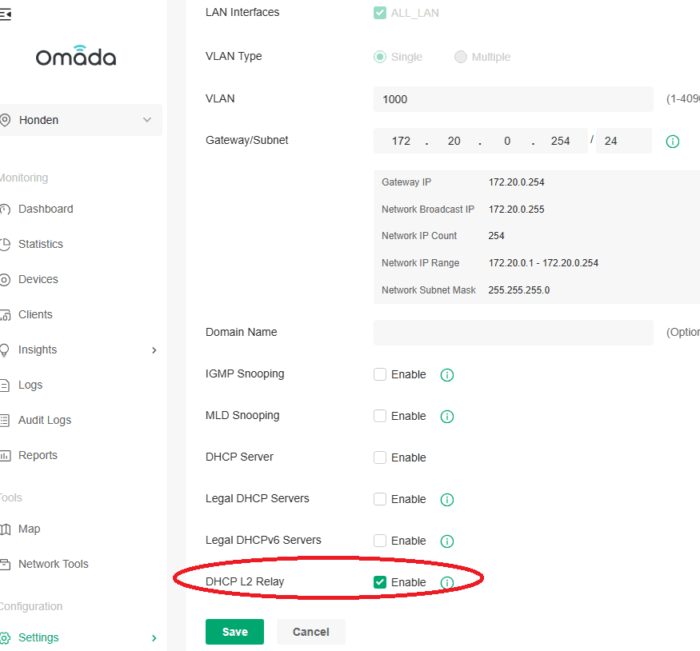Collapse the sidebar using the top-left menu icon

coord(6,13)
